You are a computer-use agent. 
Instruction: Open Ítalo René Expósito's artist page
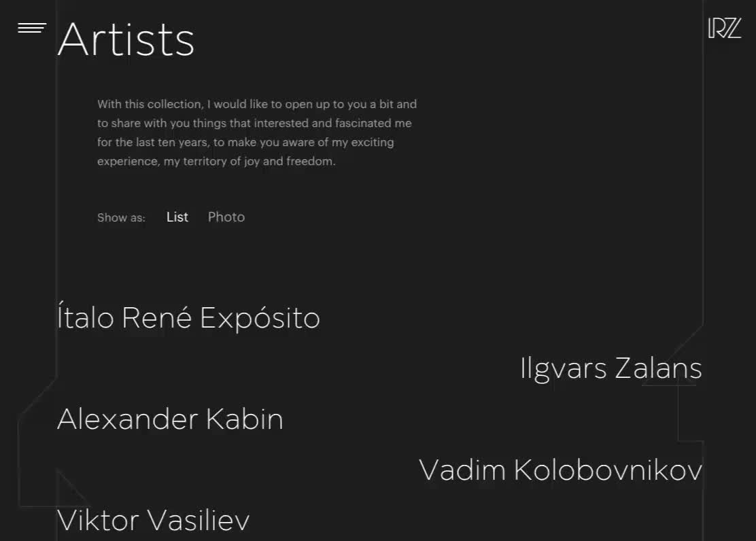coord(188,317)
